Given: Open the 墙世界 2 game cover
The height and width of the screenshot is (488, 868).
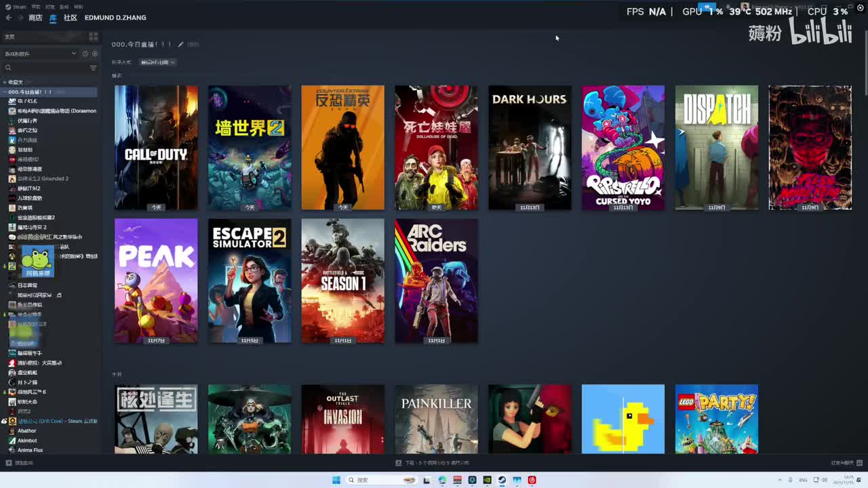Looking at the screenshot, I should 250,147.
